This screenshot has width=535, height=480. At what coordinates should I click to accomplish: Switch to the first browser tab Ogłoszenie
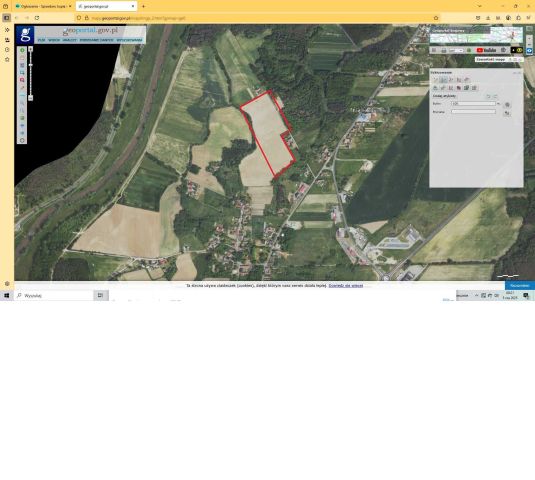coord(44,6)
